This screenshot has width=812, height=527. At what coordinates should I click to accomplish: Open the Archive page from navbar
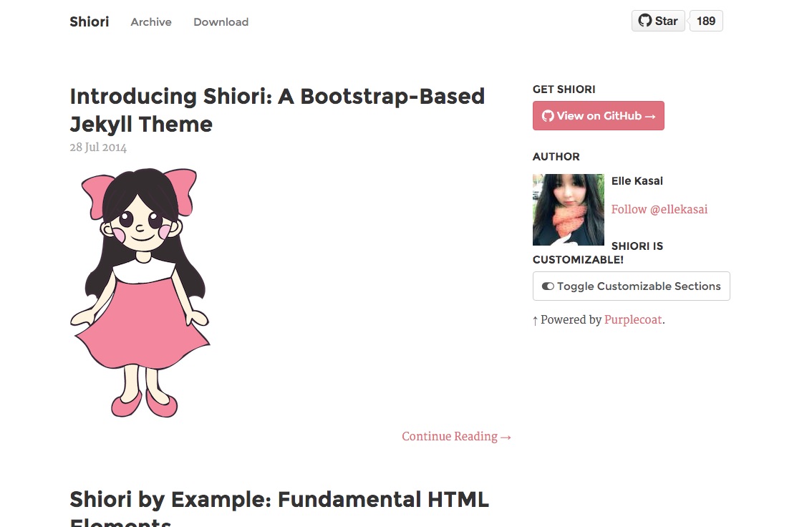[151, 22]
